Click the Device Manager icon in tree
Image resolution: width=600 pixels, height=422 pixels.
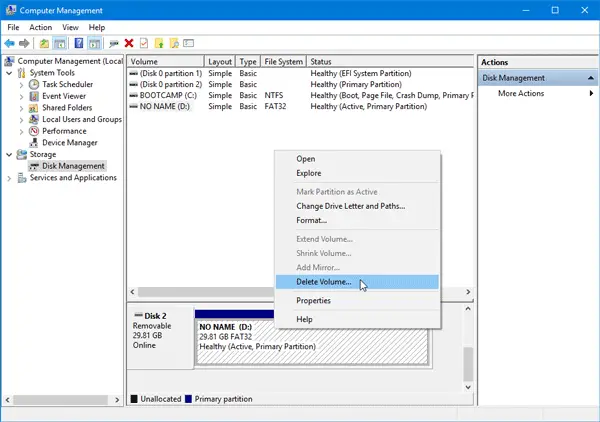(x=34, y=143)
